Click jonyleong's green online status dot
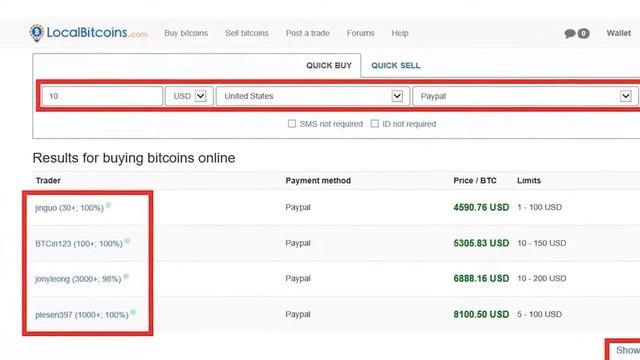The image size is (640, 360). (x=126, y=277)
